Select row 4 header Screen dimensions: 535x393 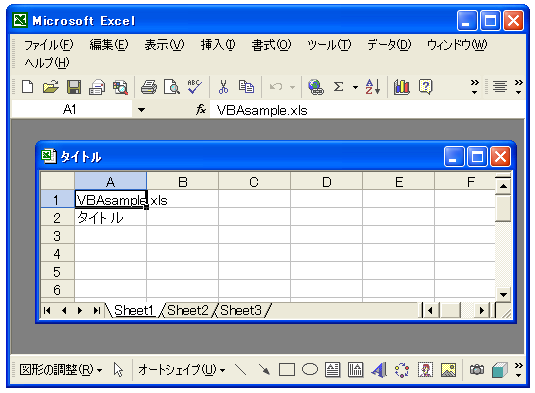[57, 254]
